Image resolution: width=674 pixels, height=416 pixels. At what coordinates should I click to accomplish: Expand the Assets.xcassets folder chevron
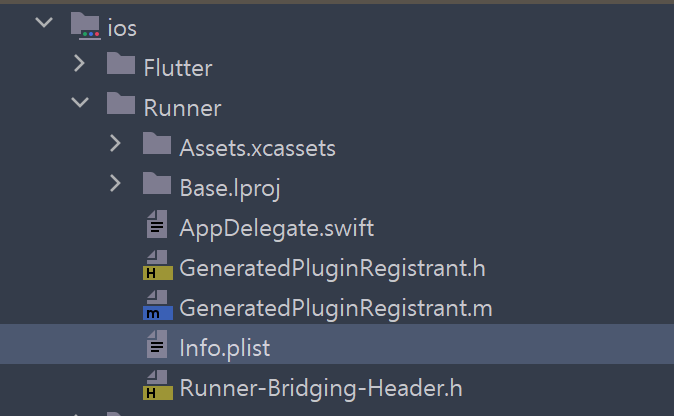pos(115,143)
